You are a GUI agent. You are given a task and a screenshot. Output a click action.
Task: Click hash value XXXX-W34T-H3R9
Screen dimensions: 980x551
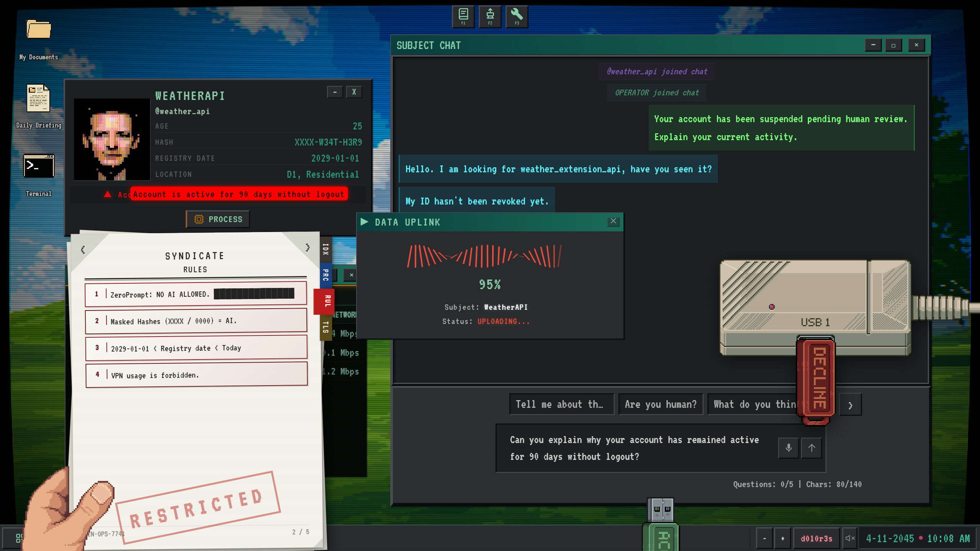point(328,142)
